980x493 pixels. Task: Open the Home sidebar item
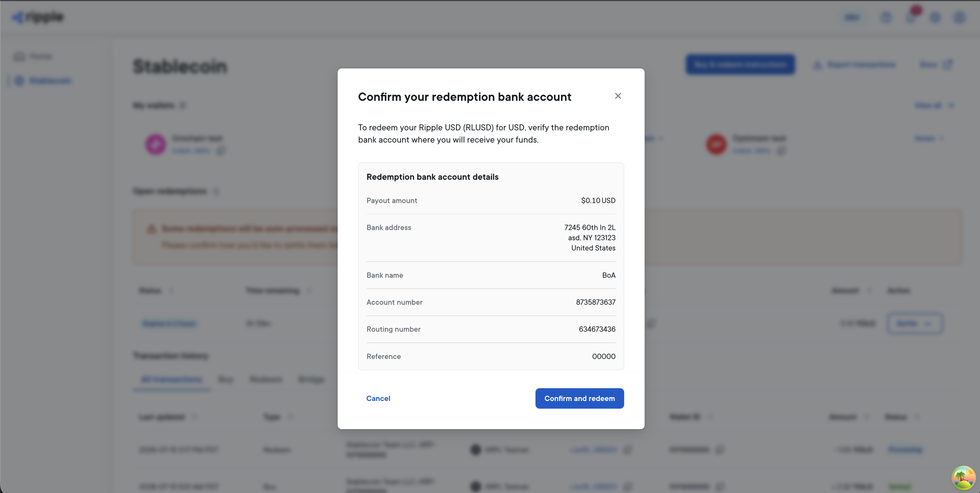pyautogui.click(x=33, y=57)
